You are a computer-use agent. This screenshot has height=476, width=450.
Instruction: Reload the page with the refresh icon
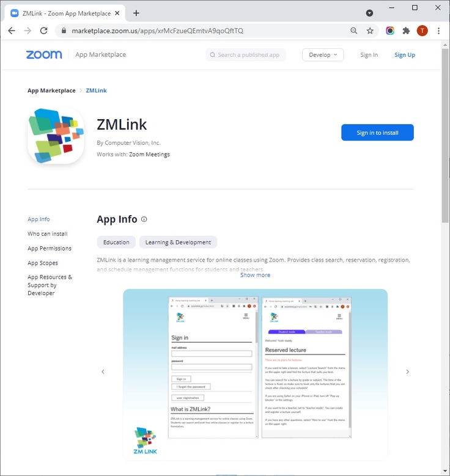coord(44,31)
